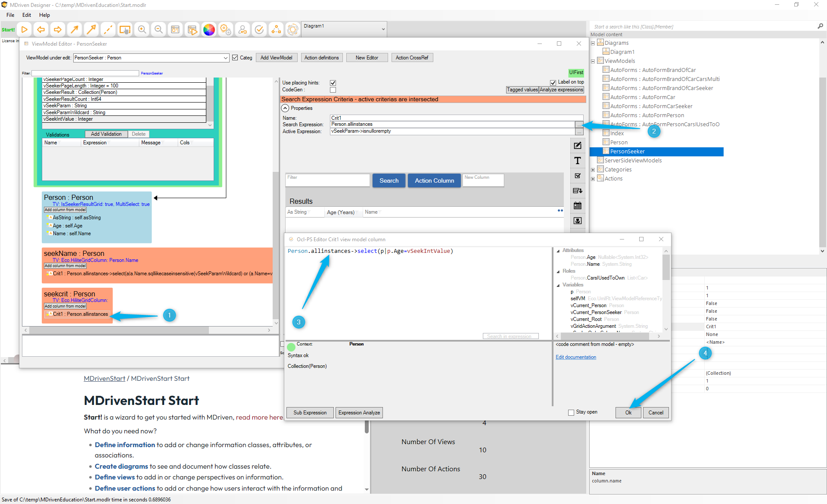Click the gears settings toolbar icon
The image size is (827, 504).
point(225,30)
